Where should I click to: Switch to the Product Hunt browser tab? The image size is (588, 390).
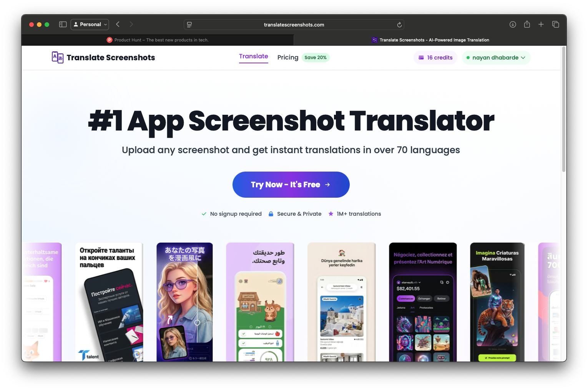pyautogui.click(x=158, y=40)
